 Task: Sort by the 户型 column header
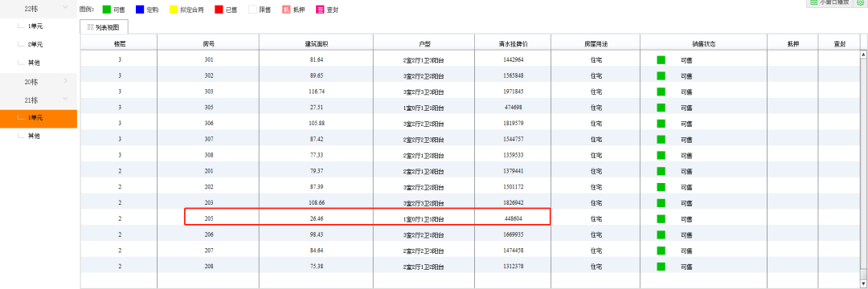[424, 43]
